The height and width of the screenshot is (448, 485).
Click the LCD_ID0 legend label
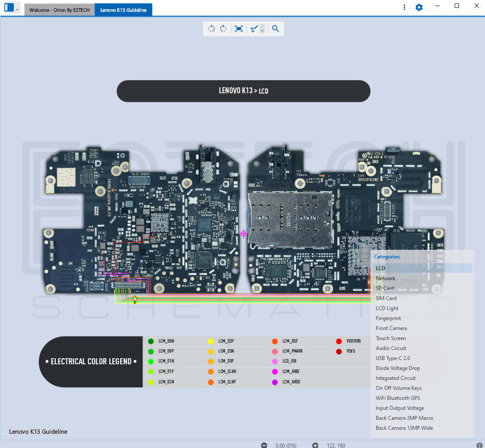(x=289, y=361)
